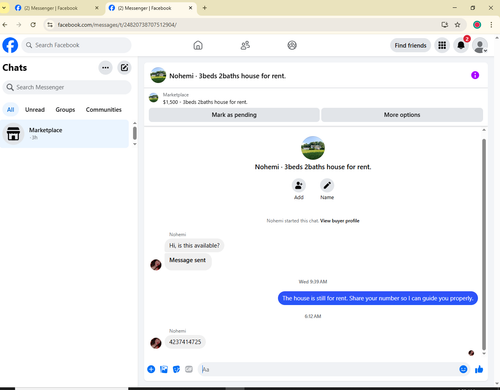Click the More options button

point(402,115)
